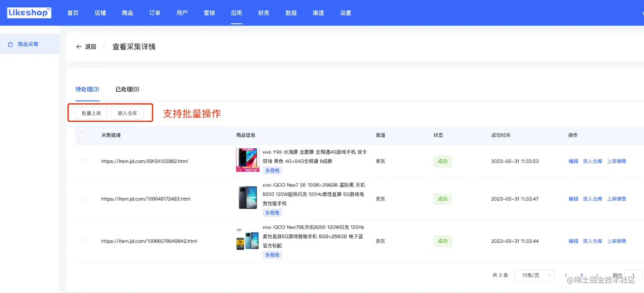
Task: Open the vivo Y93 product thumbnail
Action: click(x=248, y=160)
